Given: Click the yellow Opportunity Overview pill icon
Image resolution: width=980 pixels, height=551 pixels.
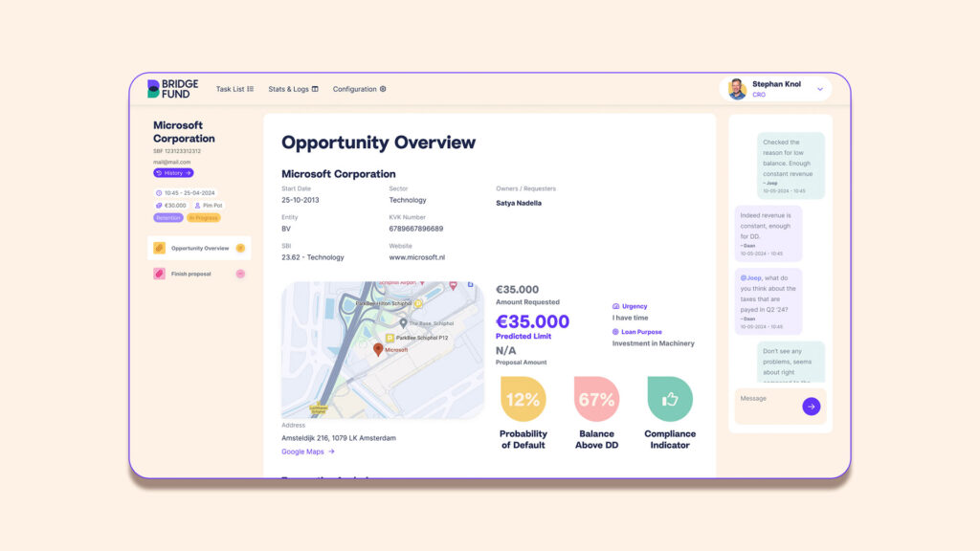Looking at the screenshot, I should pos(160,248).
